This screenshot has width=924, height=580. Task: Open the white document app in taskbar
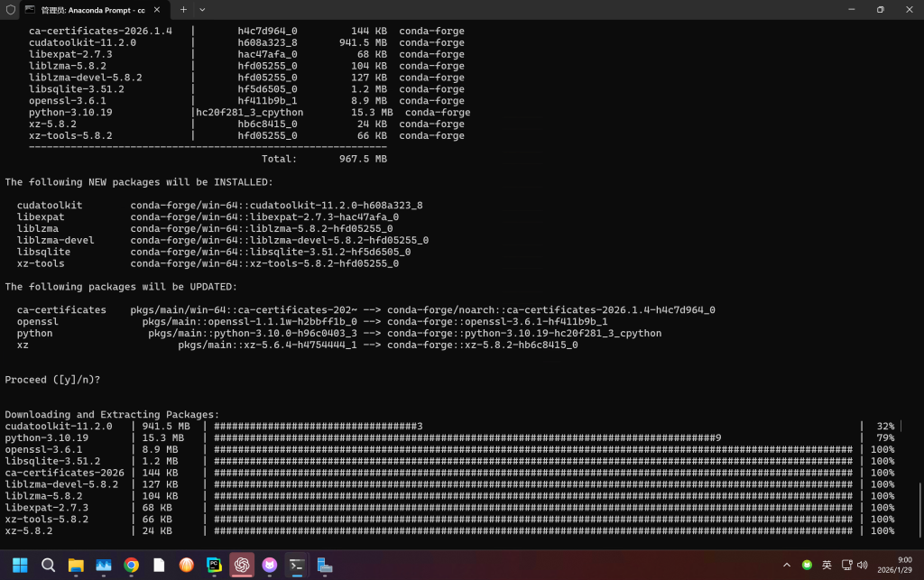159,566
